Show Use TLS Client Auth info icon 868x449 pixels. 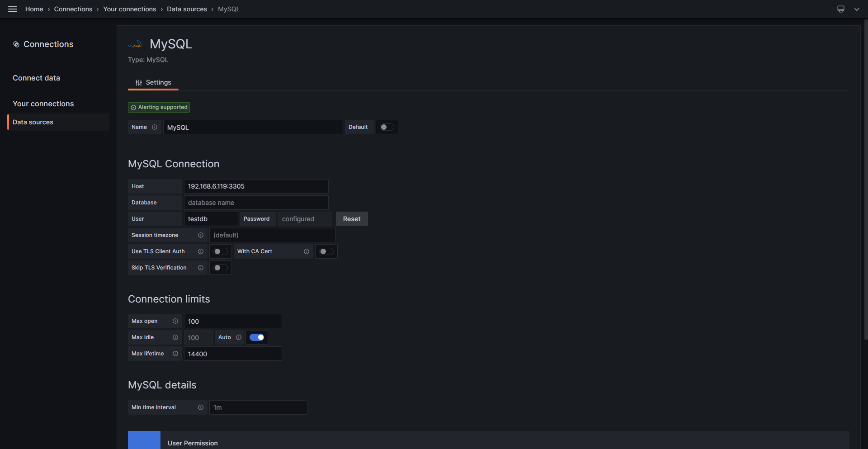201,251
